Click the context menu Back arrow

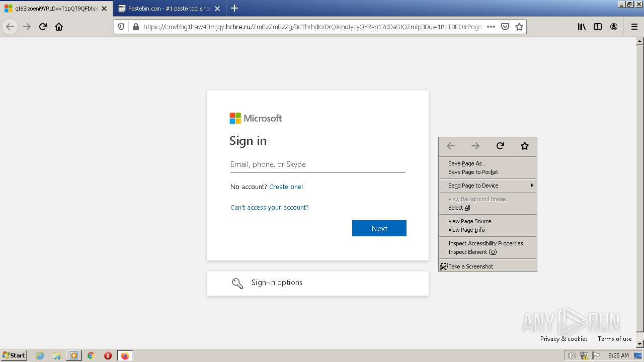(451, 146)
